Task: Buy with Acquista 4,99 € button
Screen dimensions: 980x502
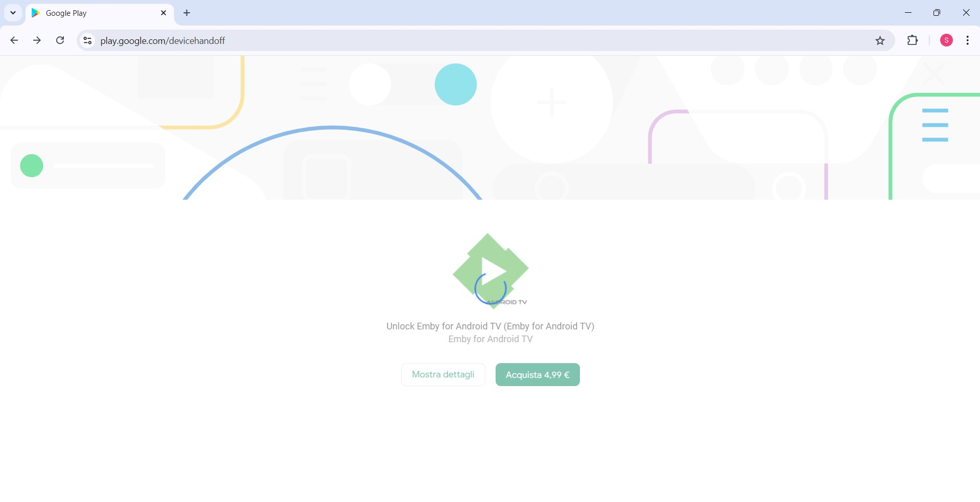Action: click(x=538, y=374)
